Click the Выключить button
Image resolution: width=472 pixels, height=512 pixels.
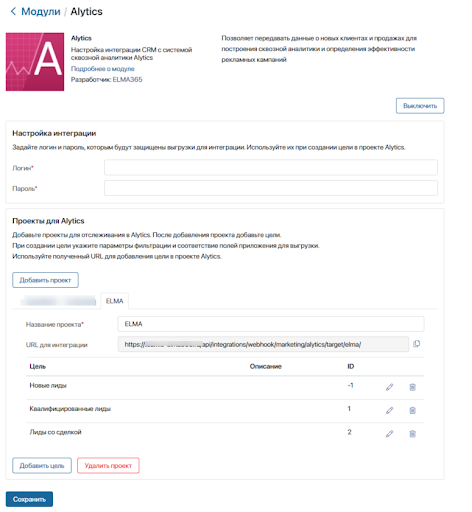coord(420,106)
